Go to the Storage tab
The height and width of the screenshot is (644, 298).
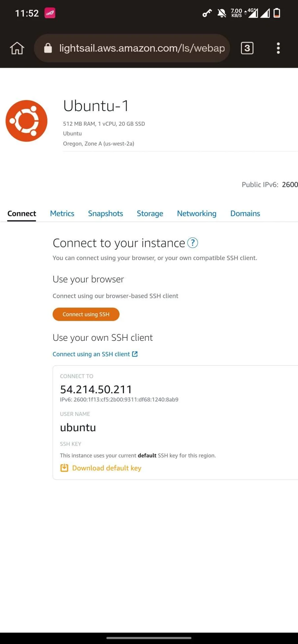tap(150, 213)
